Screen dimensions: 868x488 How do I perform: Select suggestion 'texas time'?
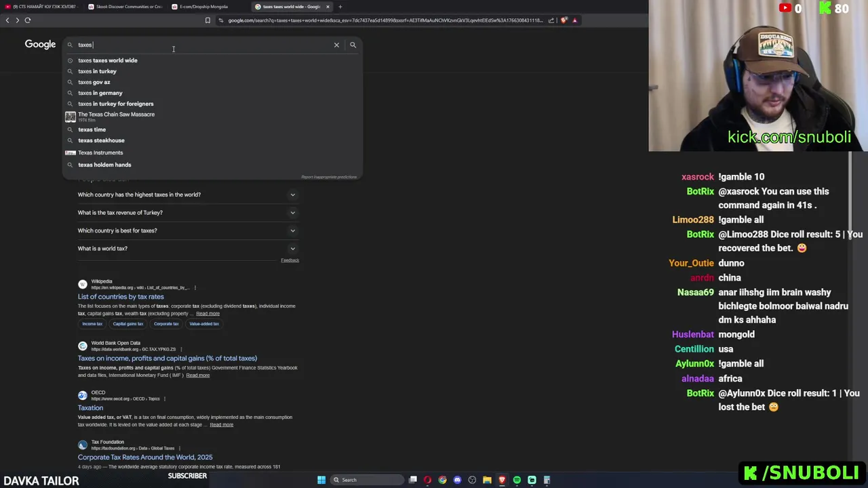[212, 129]
